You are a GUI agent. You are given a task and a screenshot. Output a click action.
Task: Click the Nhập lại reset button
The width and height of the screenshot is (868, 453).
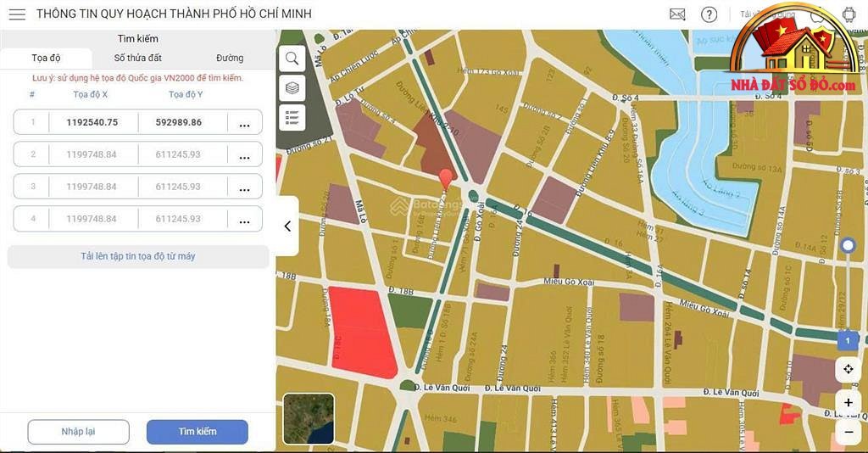pyautogui.click(x=79, y=432)
